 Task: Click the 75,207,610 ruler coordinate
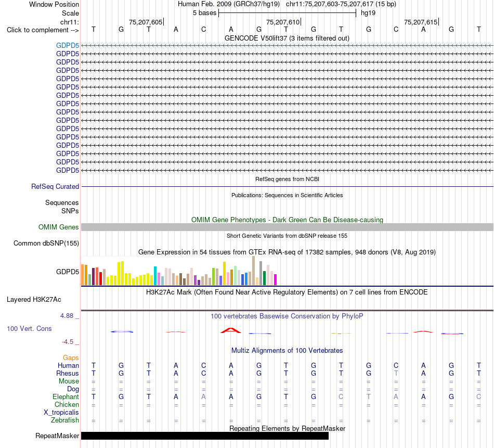pos(283,22)
